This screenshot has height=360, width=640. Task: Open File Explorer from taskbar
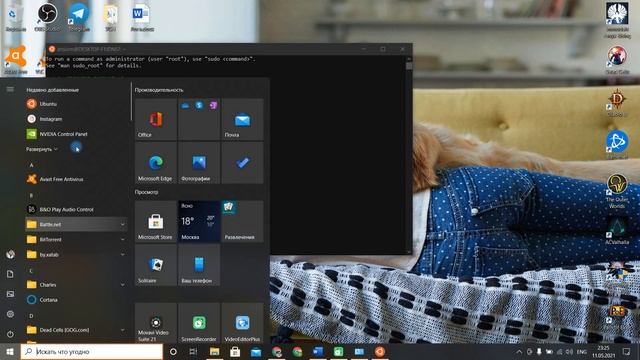click(215, 351)
